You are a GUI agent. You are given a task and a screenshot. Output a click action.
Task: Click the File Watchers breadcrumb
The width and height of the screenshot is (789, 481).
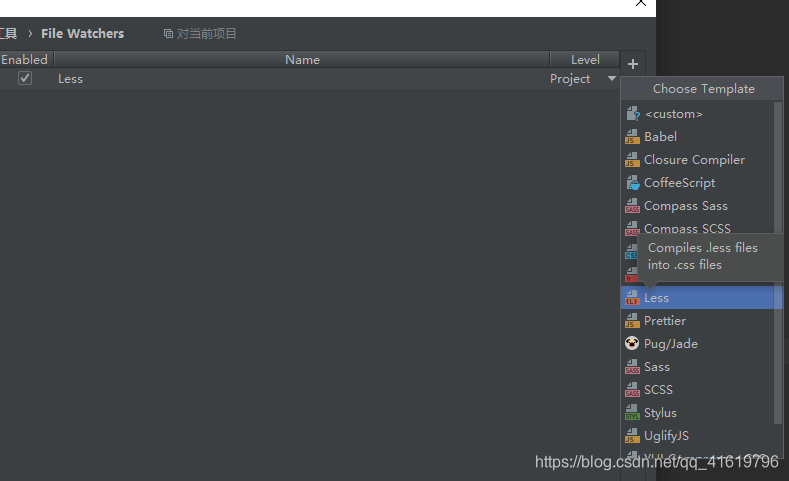pos(83,34)
